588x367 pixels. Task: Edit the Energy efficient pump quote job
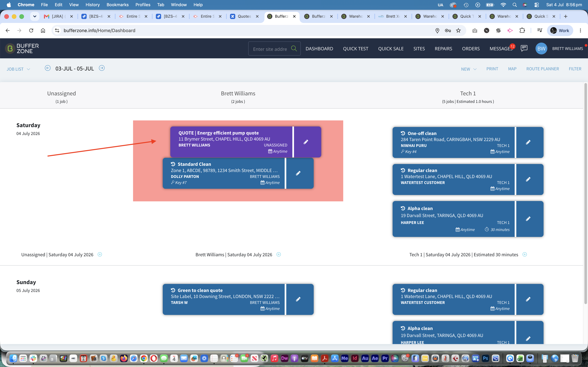click(x=306, y=142)
